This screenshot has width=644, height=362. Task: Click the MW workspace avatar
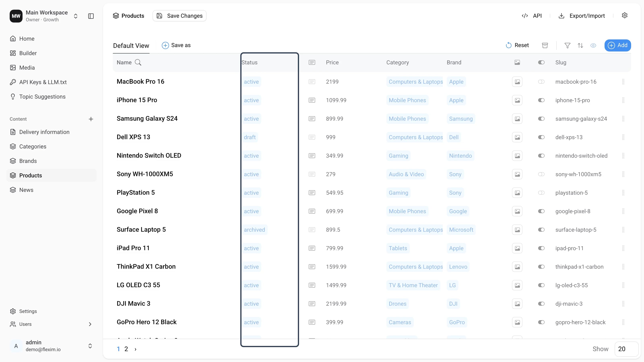pos(16,16)
